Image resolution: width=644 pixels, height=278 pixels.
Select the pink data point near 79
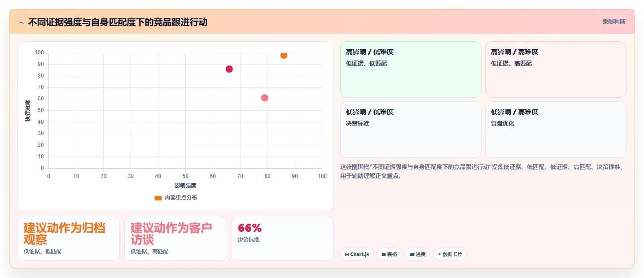point(265,98)
